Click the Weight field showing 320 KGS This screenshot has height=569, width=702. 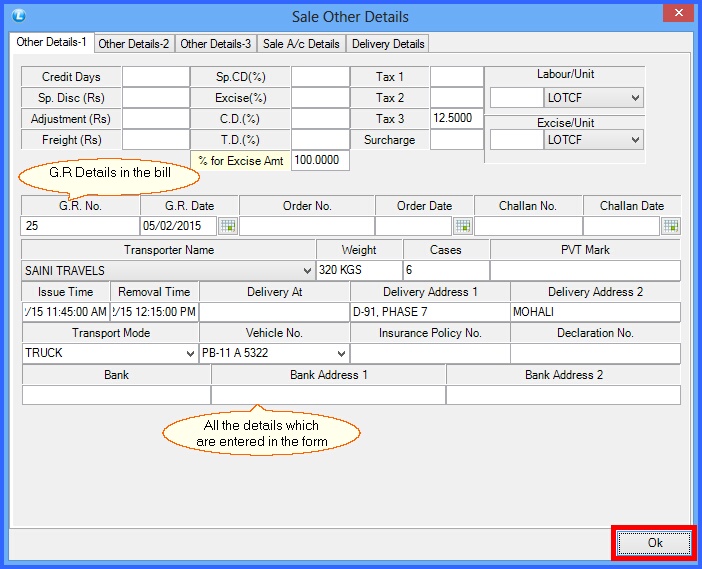pos(359,270)
